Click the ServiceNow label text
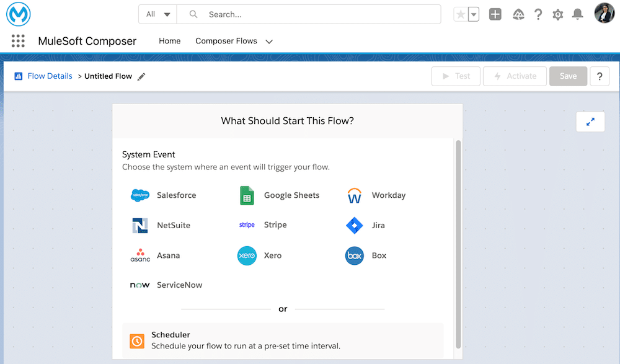The height and width of the screenshot is (364, 620). click(x=180, y=285)
